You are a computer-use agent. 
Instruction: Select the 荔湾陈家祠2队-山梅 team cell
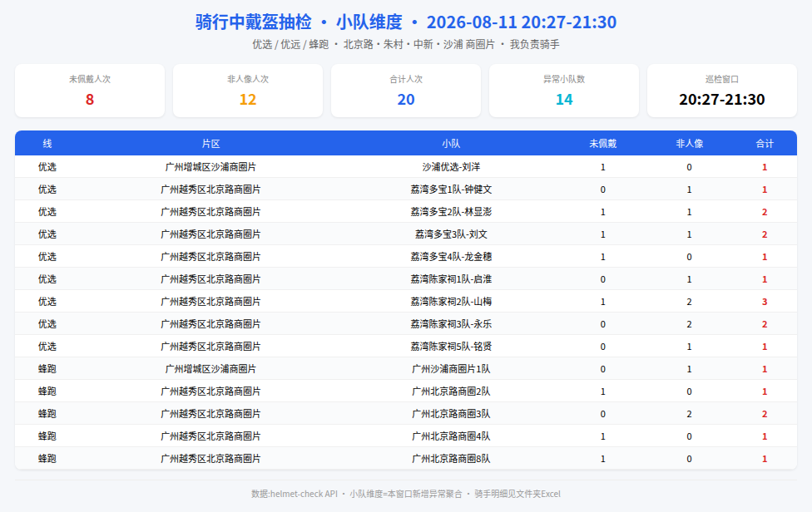pos(451,302)
